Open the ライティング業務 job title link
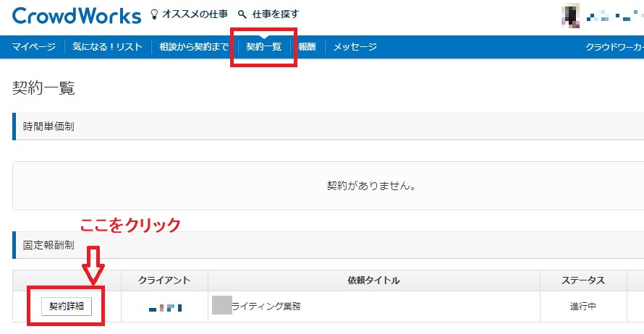Viewport: 644px width, 334px height. [x=266, y=306]
